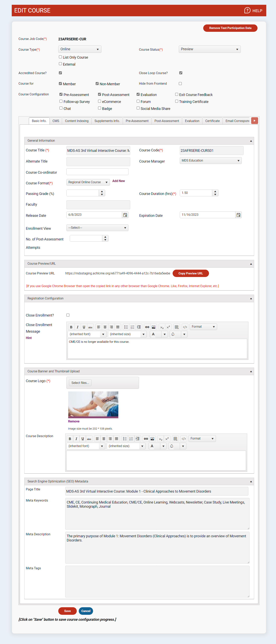The image size is (276, 644).
Task: Open the Course Status dropdown
Action: point(209,49)
